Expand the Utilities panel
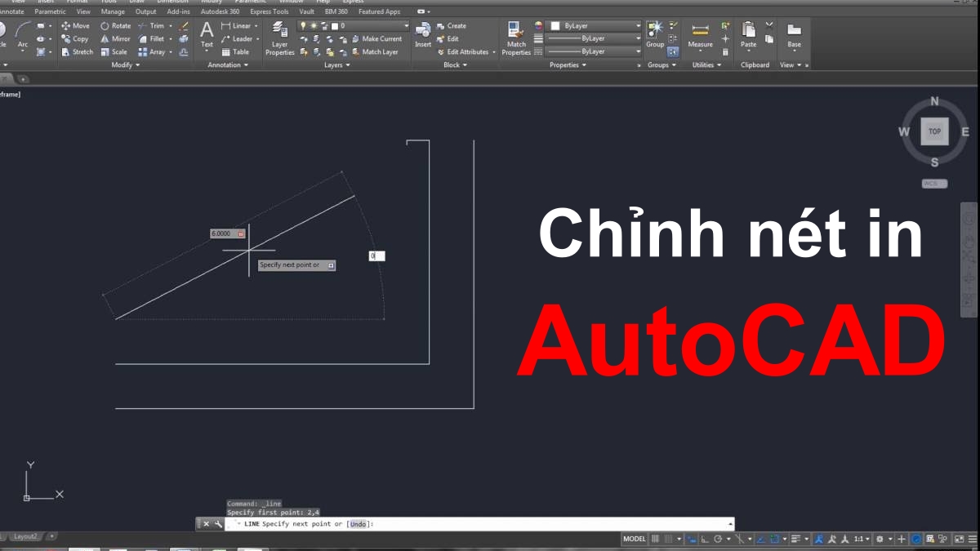980x551 pixels. (x=706, y=65)
